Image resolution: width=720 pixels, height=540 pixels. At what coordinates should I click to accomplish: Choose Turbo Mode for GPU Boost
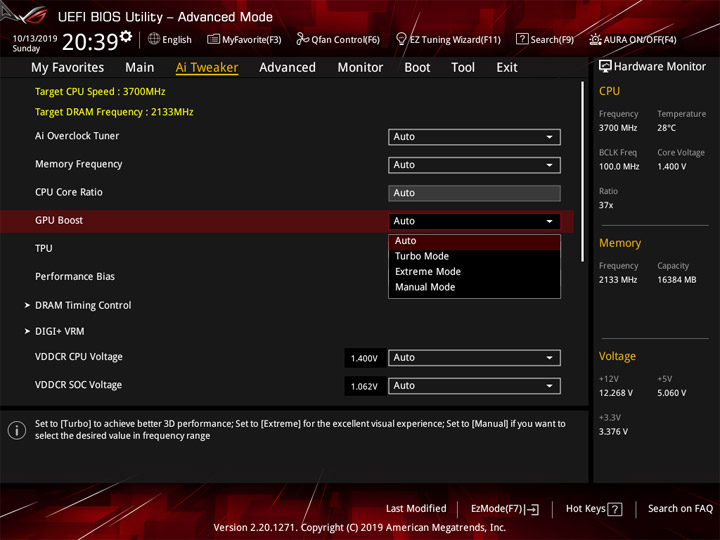(x=474, y=256)
